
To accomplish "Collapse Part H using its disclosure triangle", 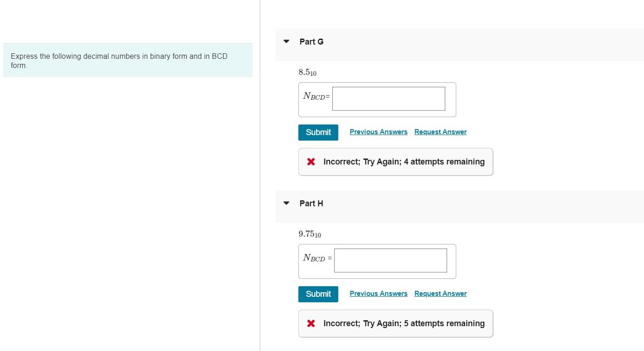I will coord(286,203).
